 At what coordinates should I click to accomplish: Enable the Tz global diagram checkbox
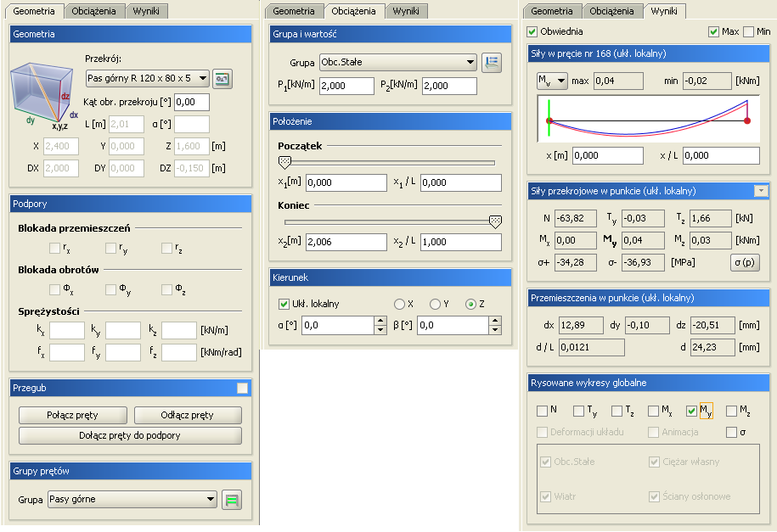pos(617,411)
